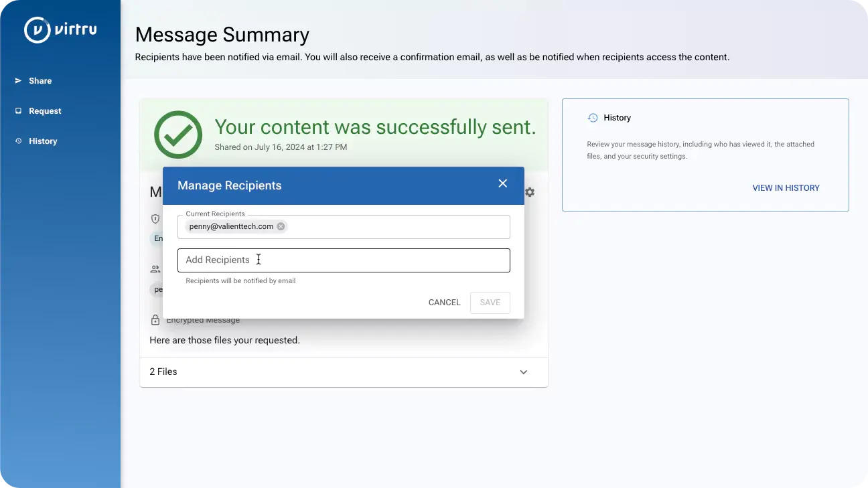This screenshot has height=488, width=868.
Task: Click the message text about requested files
Action: click(x=224, y=340)
